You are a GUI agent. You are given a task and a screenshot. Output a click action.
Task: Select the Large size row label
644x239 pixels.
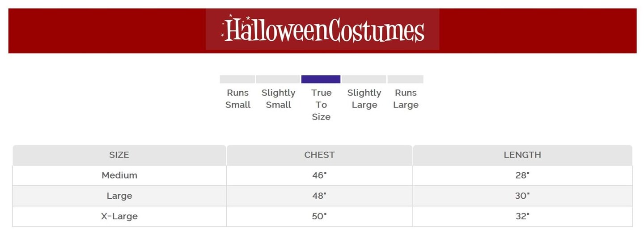tap(119, 196)
